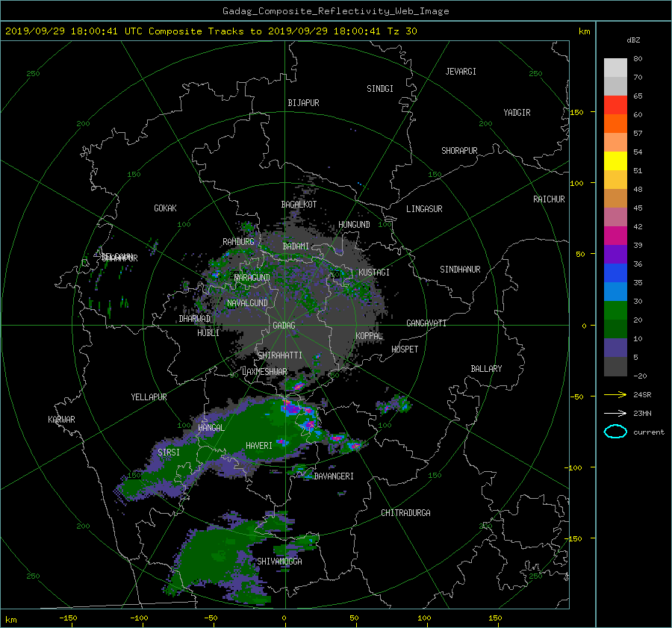Click the magenta 42 dBZ color swatch
The width and height of the screenshot is (672, 628).
(x=615, y=235)
